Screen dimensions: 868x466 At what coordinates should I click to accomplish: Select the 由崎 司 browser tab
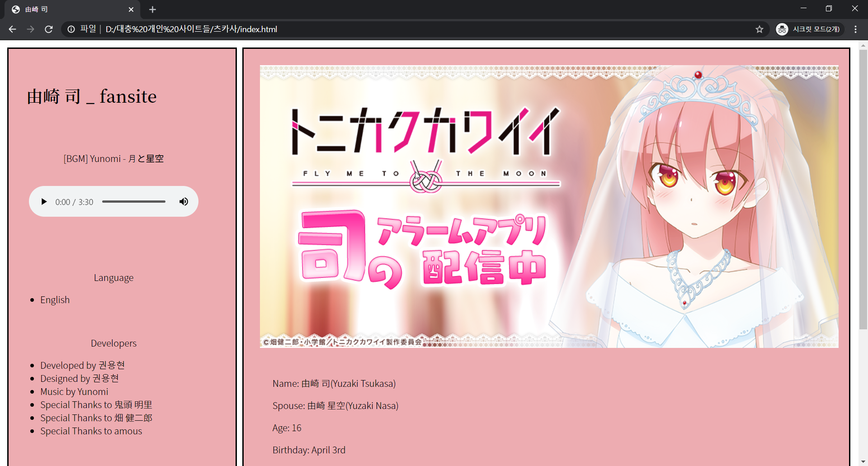(x=72, y=10)
